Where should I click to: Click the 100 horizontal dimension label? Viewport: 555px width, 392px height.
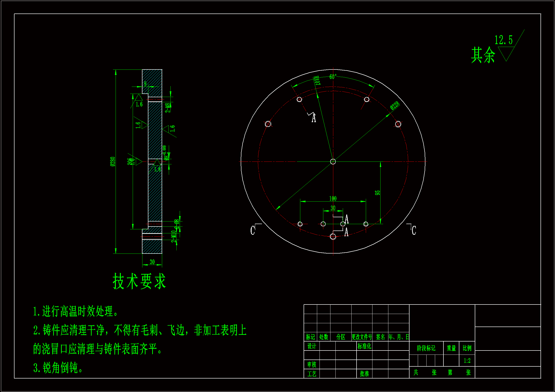[333, 198]
